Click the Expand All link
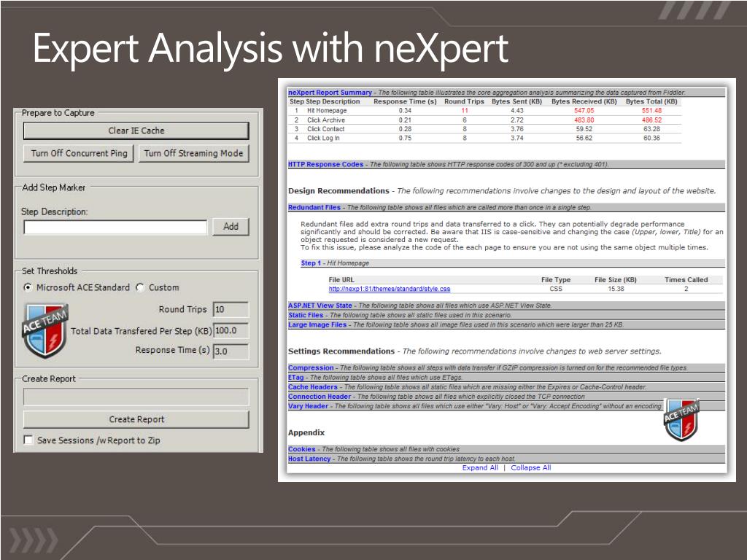Screen dimensions: 747x560 pos(480,467)
